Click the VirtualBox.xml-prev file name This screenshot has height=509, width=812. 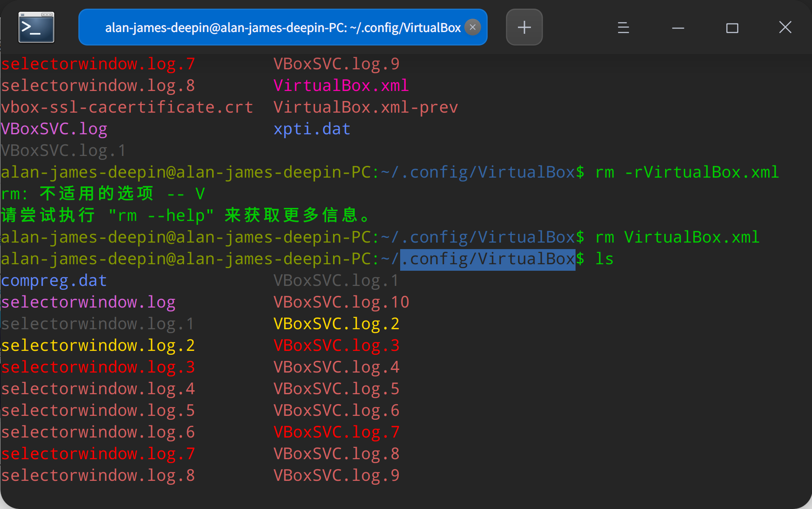tap(366, 107)
